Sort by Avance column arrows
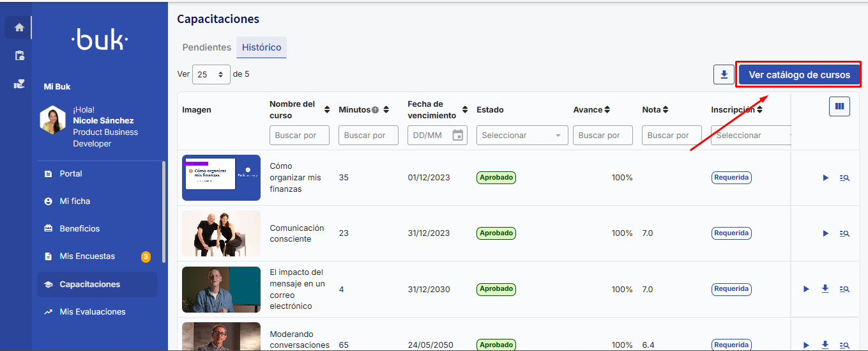868x351 pixels. point(607,110)
